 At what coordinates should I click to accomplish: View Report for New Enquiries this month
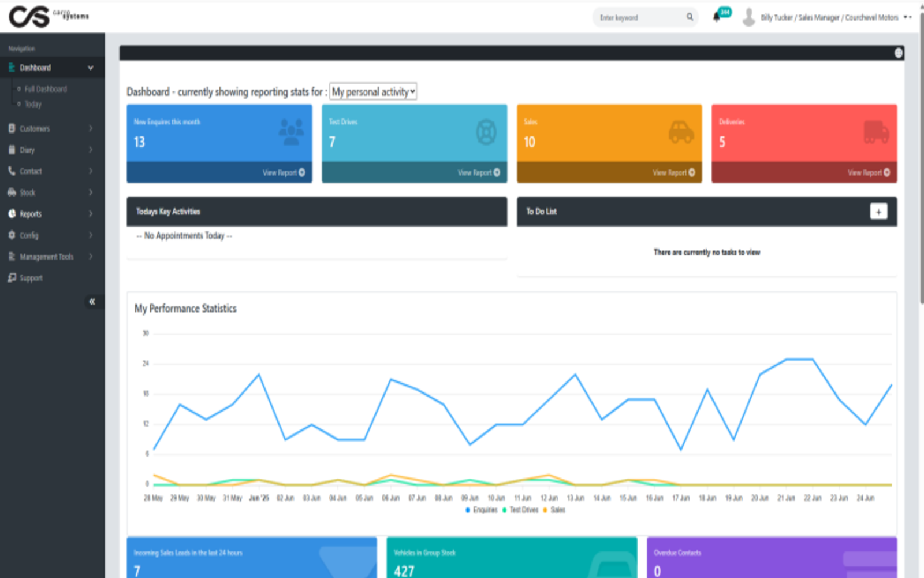click(x=284, y=172)
